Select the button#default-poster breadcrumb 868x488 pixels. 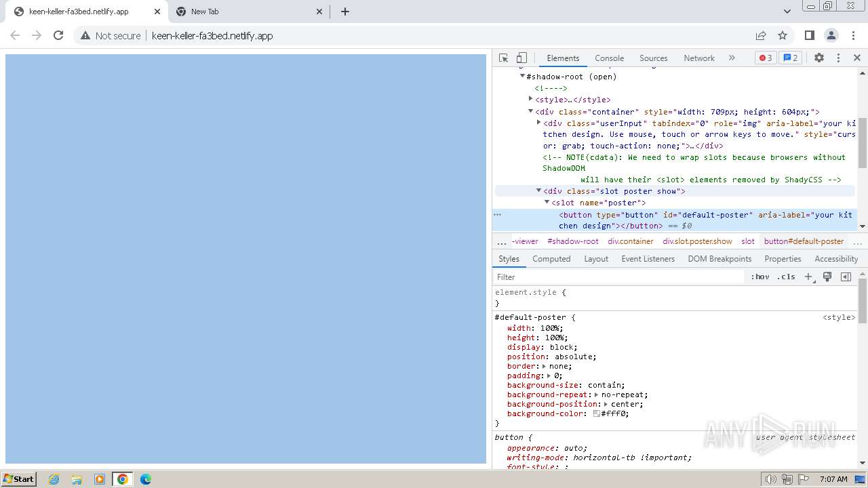[804, 241]
